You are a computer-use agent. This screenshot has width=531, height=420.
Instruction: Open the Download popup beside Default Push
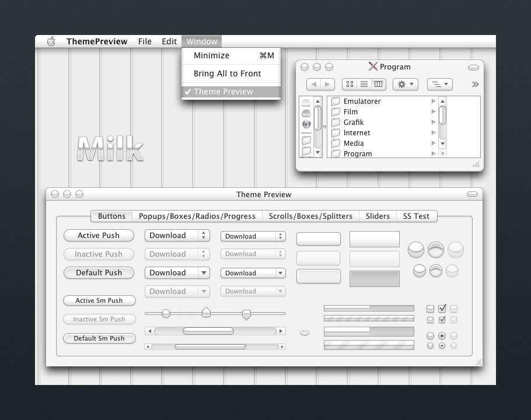point(177,272)
